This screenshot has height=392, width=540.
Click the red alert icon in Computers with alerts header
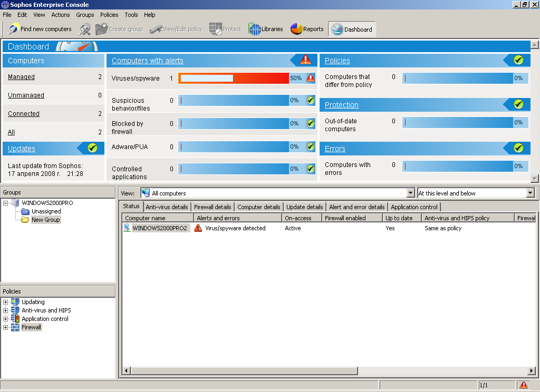coord(305,60)
